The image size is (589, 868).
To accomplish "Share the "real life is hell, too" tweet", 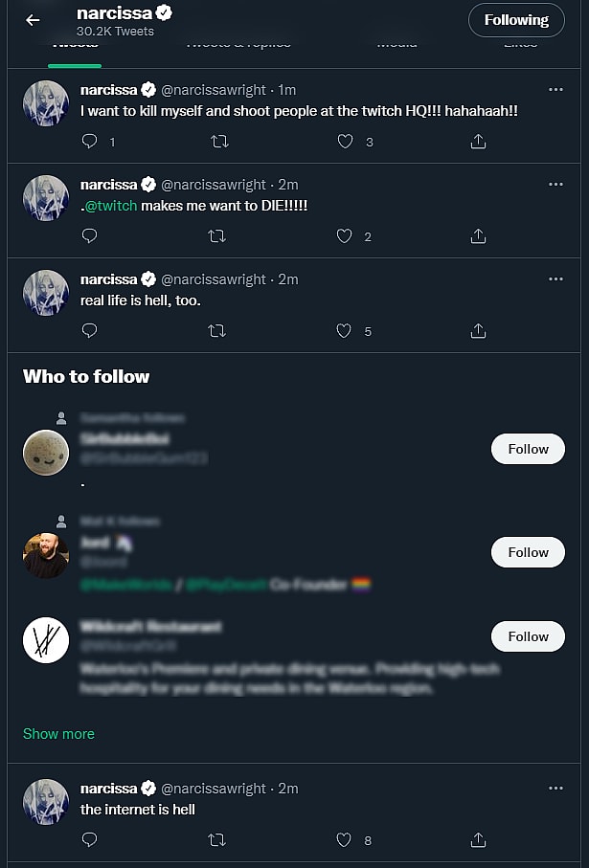I will [x=479, y=331].
